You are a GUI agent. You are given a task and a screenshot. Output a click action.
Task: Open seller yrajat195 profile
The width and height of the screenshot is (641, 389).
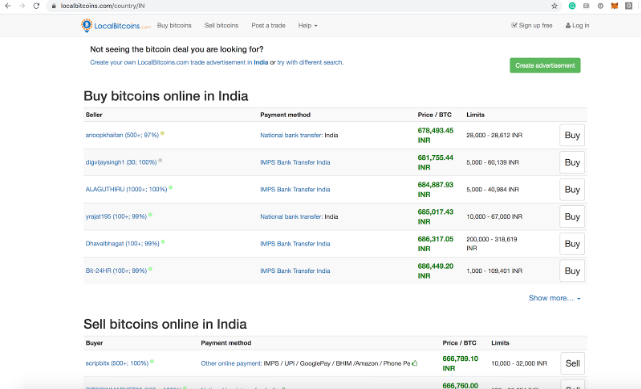click(x=116, y=217)
